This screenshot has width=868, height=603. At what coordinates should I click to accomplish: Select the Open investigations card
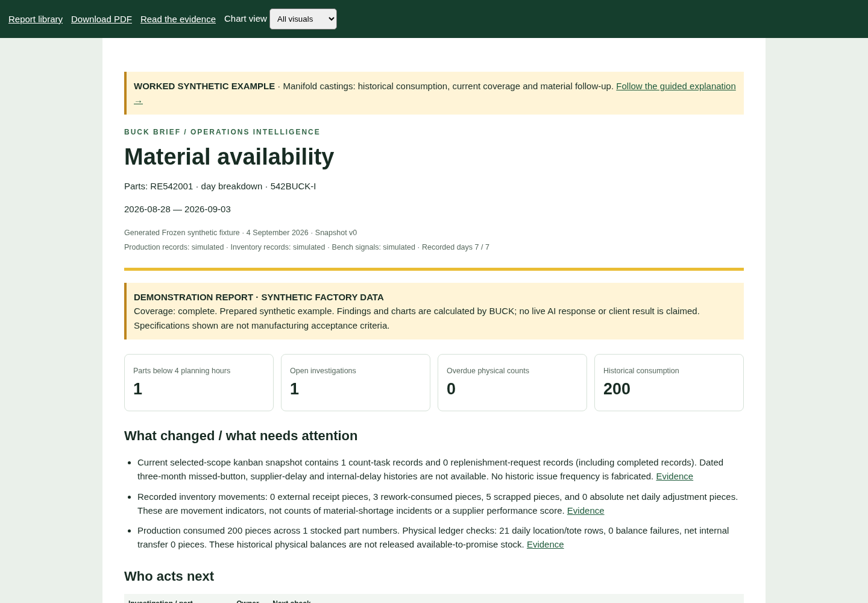point(356,383)
